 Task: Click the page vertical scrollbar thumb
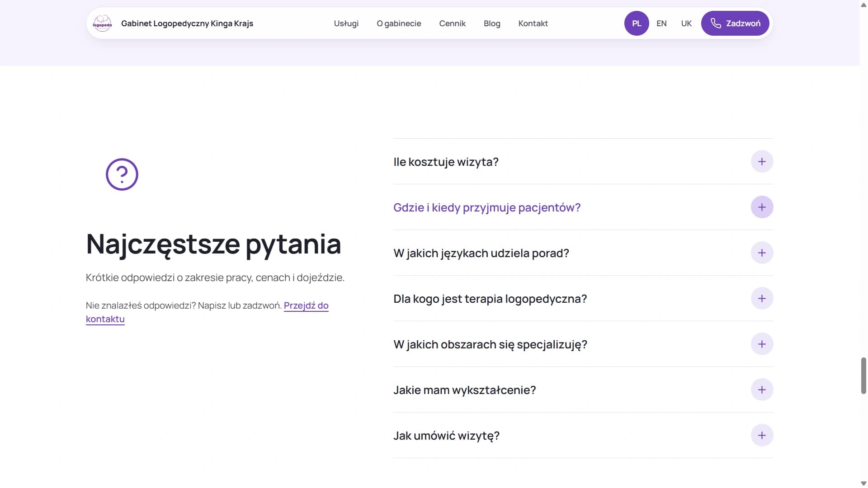click(863, 375)
